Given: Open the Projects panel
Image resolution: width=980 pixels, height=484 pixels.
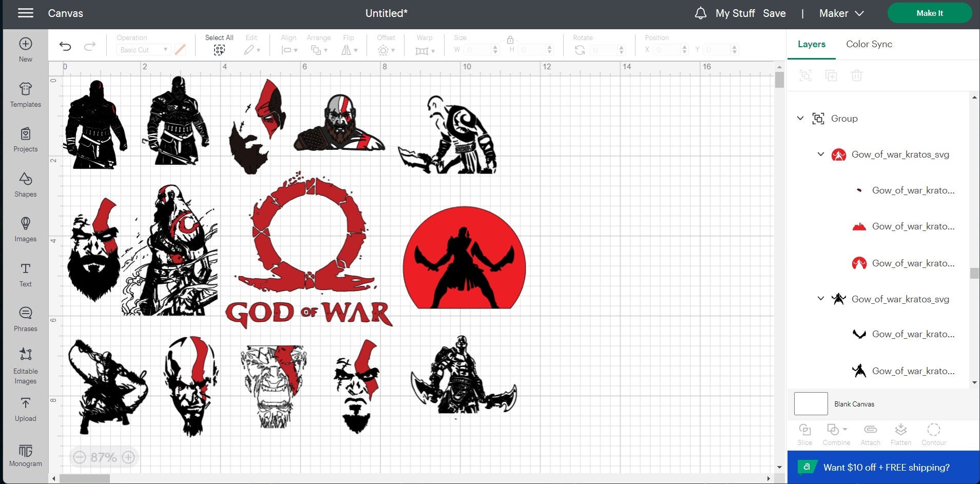Looking at the screenshot, I should coord(26,140).
